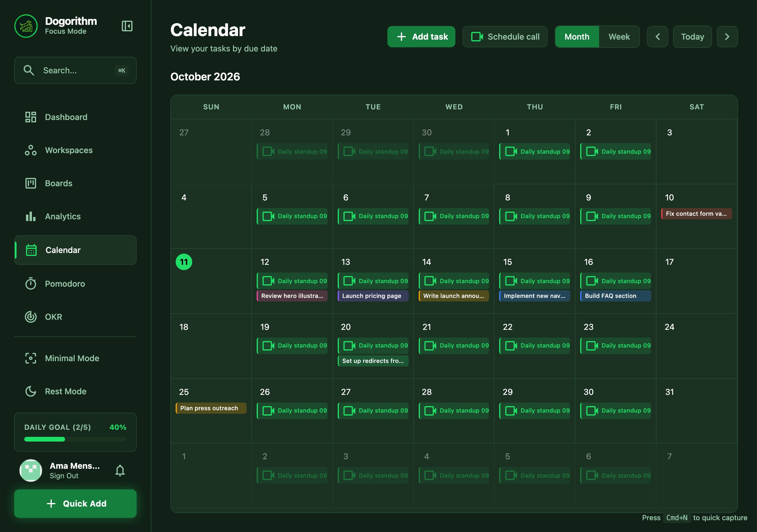Click the video icon on October 1 standup
The width and height of the screenshot is (757, 532).
(x=511, y=152)
